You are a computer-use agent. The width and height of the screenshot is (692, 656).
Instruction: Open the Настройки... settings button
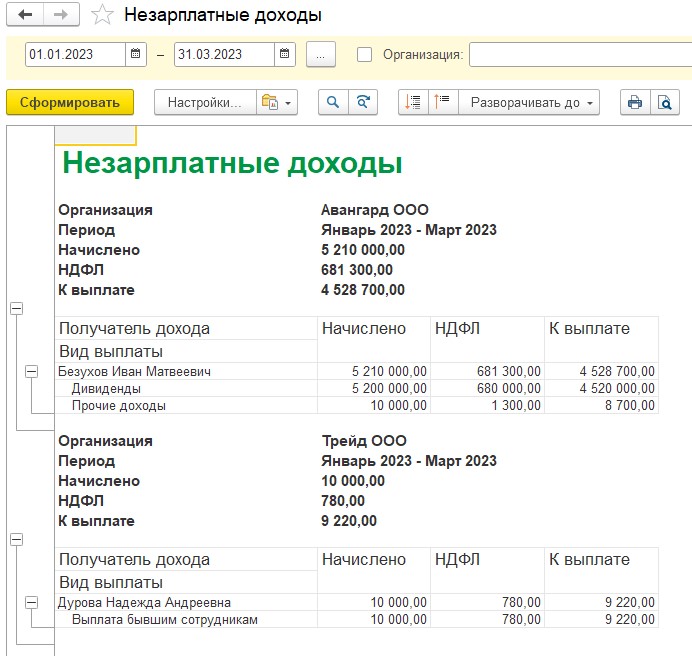pos(205,102)
